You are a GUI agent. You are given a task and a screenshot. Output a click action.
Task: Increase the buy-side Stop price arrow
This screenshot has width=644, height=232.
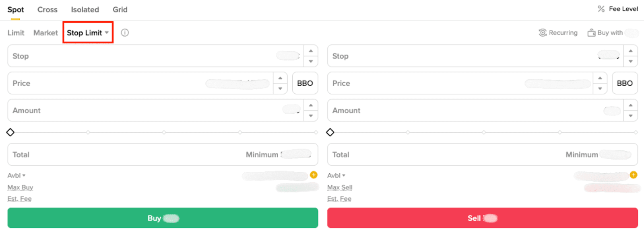click(311, 51)
